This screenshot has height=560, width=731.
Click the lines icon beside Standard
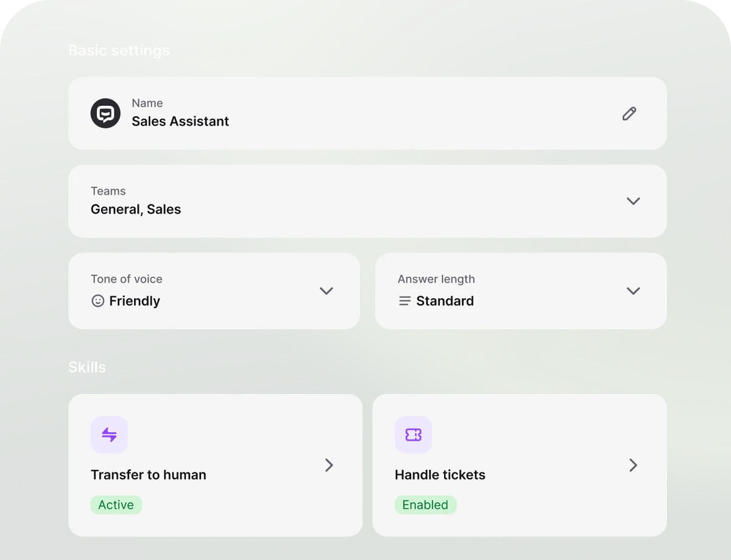(x=404, y=301)
